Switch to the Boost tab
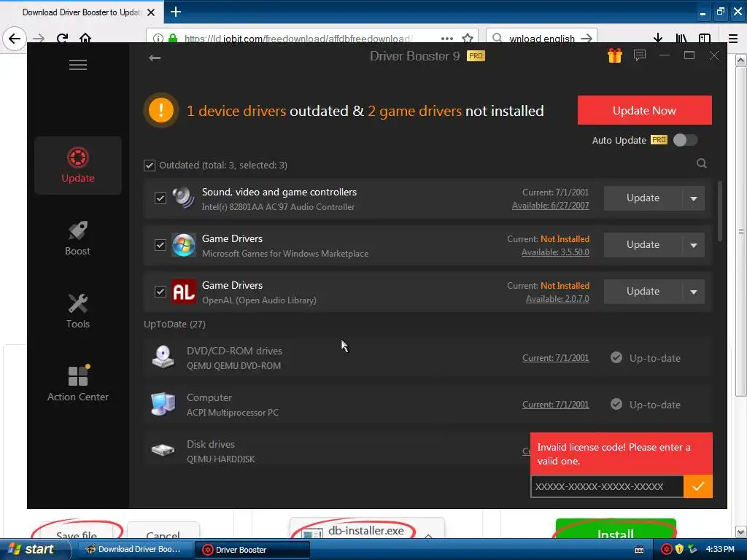This screenshot has height=560, width=747. (77, 238)
